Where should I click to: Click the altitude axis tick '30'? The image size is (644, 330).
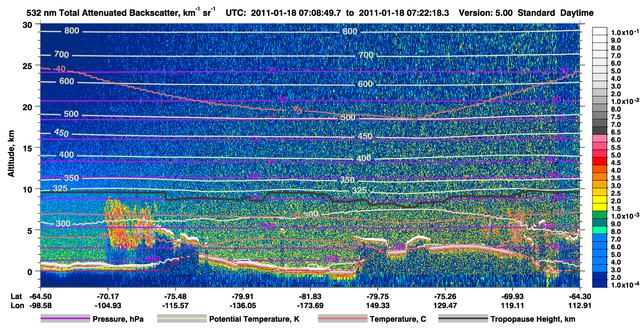(x=28, y=25)
